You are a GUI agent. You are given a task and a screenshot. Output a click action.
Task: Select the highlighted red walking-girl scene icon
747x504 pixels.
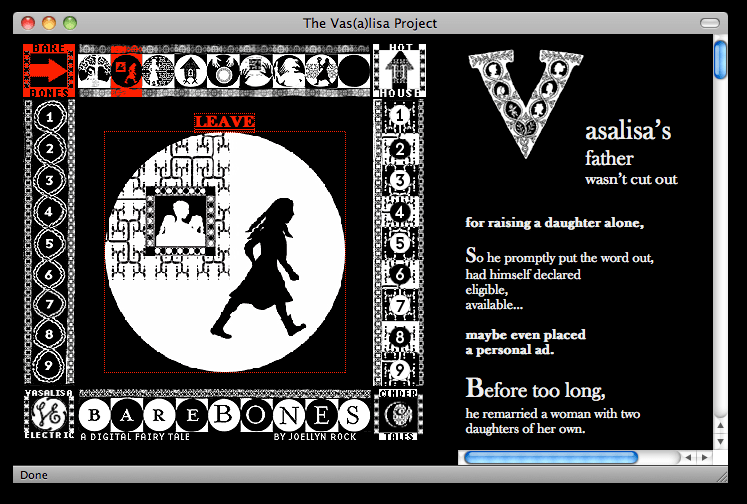pos(127,71)
